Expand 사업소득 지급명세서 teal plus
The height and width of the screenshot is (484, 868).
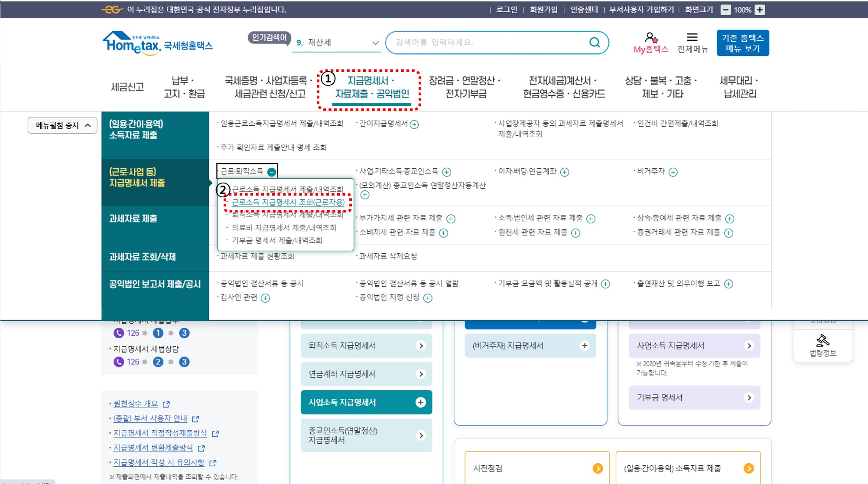coord(420,402)
